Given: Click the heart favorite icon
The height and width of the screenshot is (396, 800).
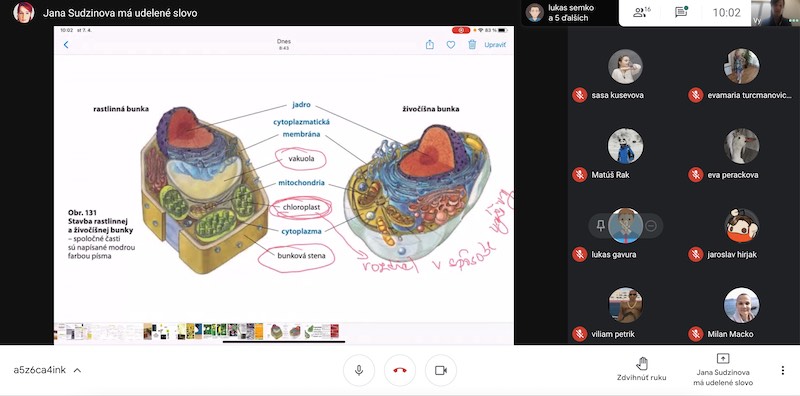Looking at the screenshot, I should pyautogui.click(x=451, y=45).
